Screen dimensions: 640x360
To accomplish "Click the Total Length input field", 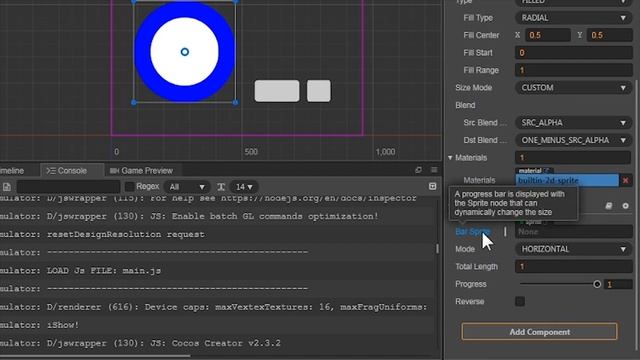I will [x=573, y=267].
